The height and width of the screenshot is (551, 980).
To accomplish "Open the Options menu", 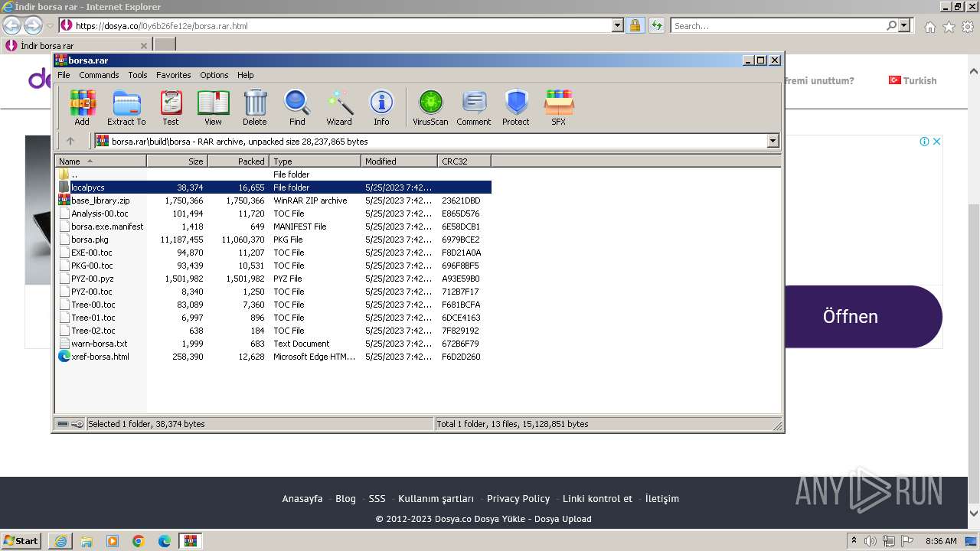I will [214, 75].
